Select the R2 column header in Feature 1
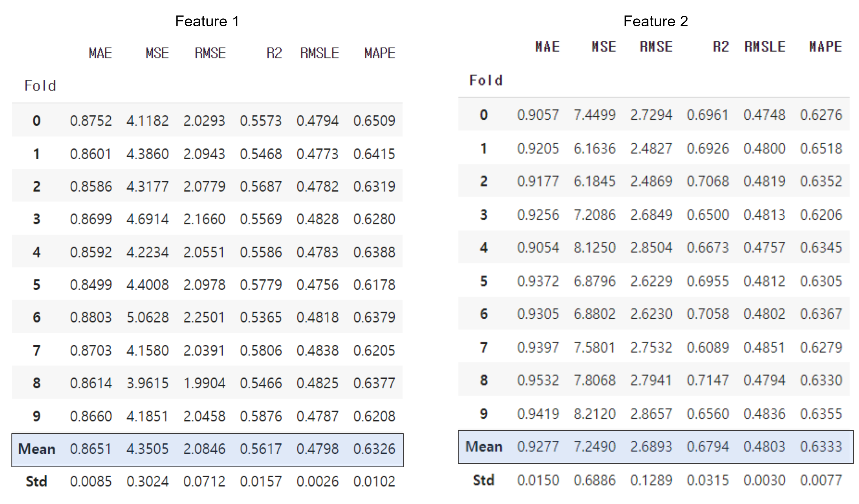Image resolution: width=859 pixels, height=504 pixels. pos(274,53)
